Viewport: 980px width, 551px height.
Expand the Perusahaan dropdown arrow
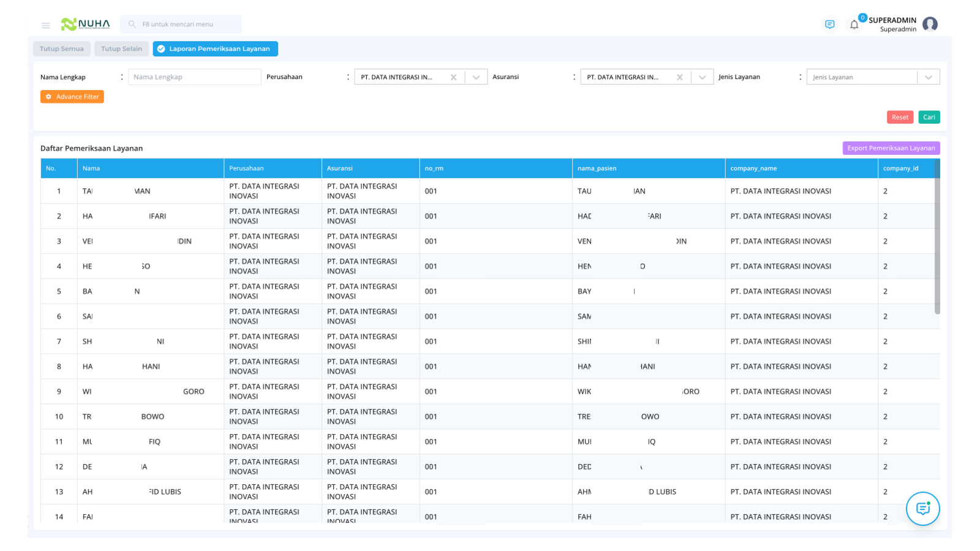click(x=476, y=77)
